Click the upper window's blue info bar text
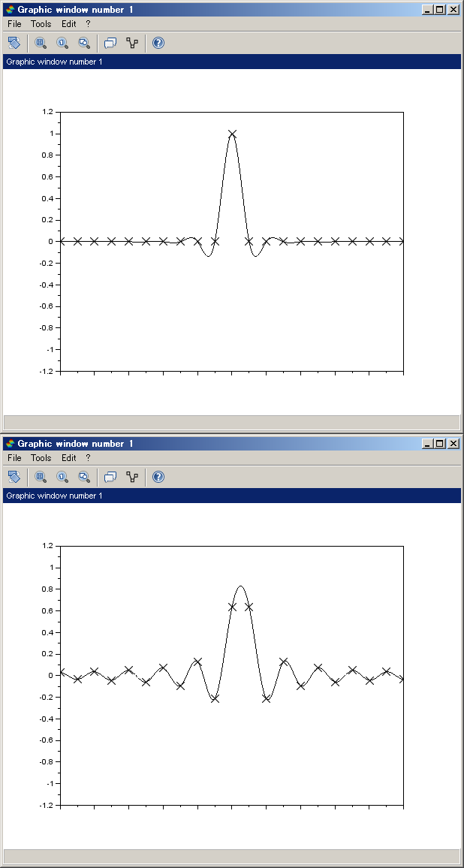 click(54, 62)
